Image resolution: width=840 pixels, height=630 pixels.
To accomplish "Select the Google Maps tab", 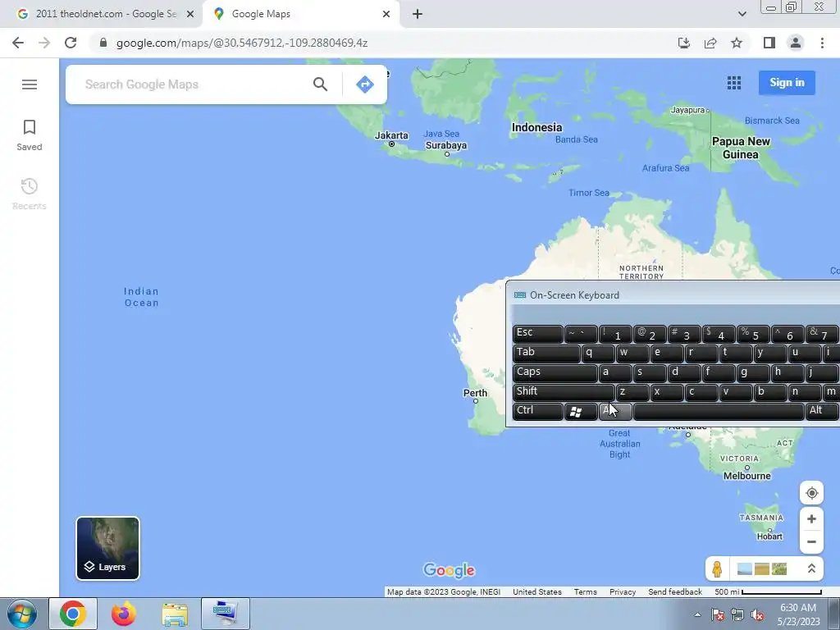I will click(x=300, y=14).
